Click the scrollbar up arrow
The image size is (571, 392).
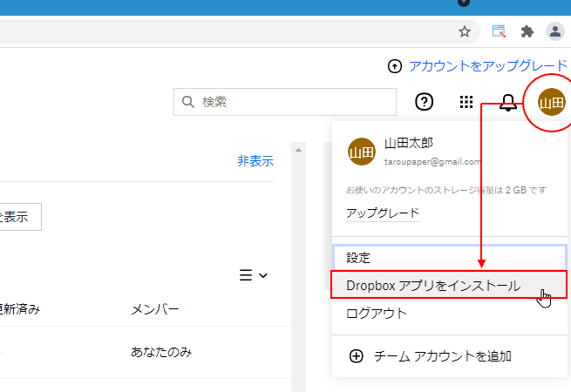(x=299, y=150)
